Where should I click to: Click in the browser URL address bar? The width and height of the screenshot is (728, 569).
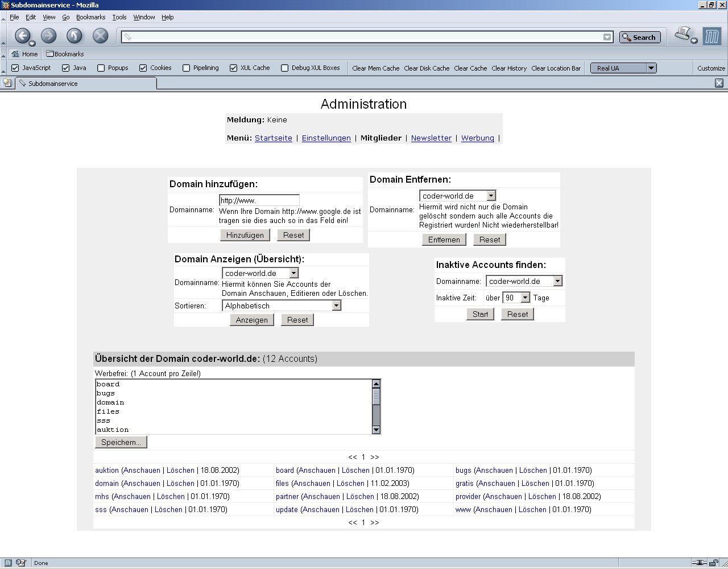click(363, 37)
